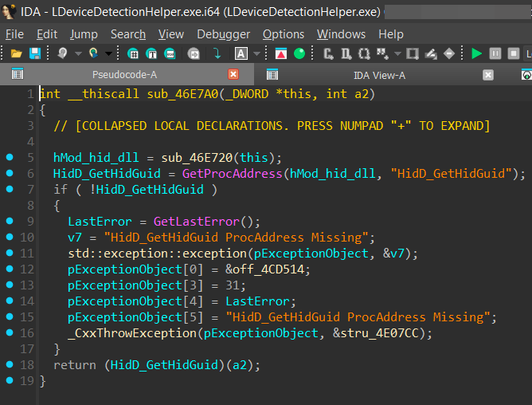Image resolution: width=532 pixels, height=405 pixels.
Task: Close the IDA View-A tab
Action: tap(488, 75)
